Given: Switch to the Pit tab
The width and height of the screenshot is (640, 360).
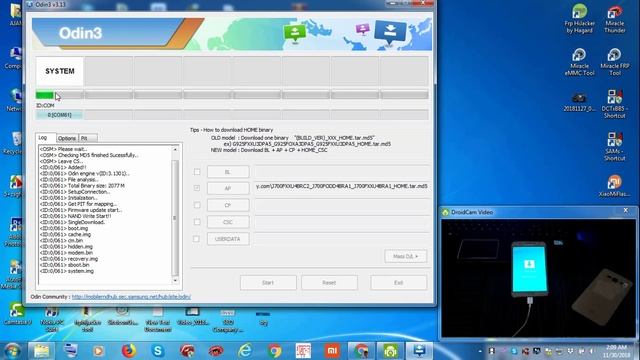Looking at the screenshot, I should (x=87, y=138).
